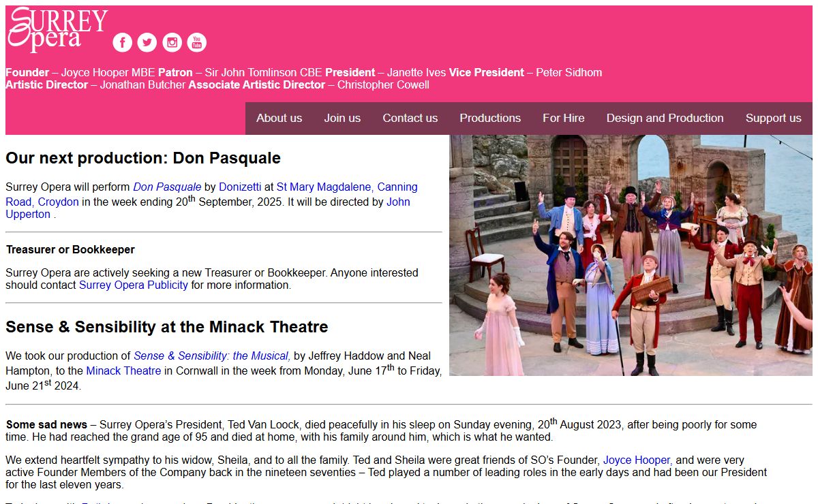
Task: Follow the John Upperton director link
Action: pos(398,202)
